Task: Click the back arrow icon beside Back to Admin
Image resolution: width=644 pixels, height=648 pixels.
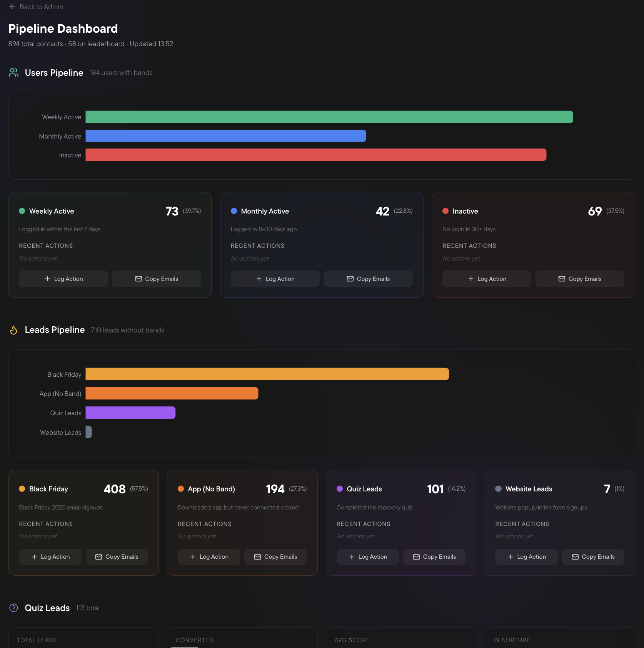Action: [x=12, y=7]
